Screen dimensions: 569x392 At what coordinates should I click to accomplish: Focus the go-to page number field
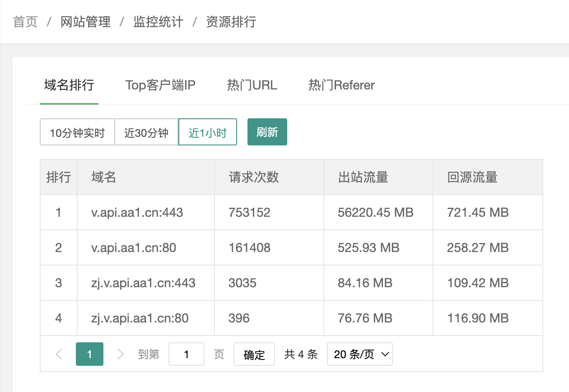(x=187, y=354)
